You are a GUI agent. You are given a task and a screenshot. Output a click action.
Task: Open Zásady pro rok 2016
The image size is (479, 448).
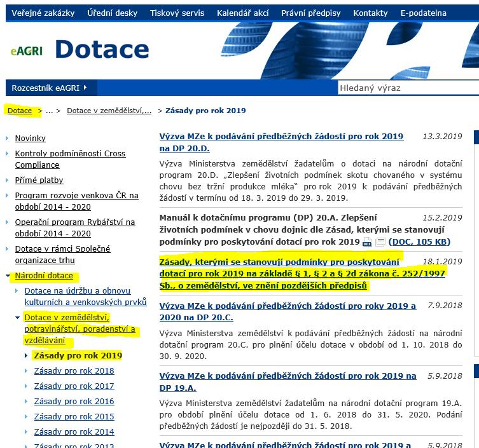[74, 402]
